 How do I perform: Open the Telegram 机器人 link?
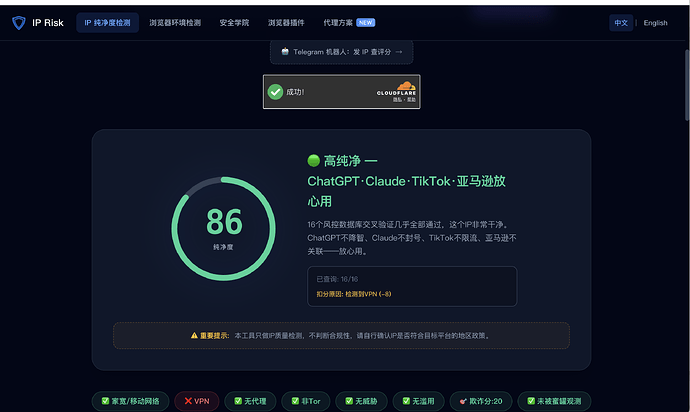click(x=341, y=52)
